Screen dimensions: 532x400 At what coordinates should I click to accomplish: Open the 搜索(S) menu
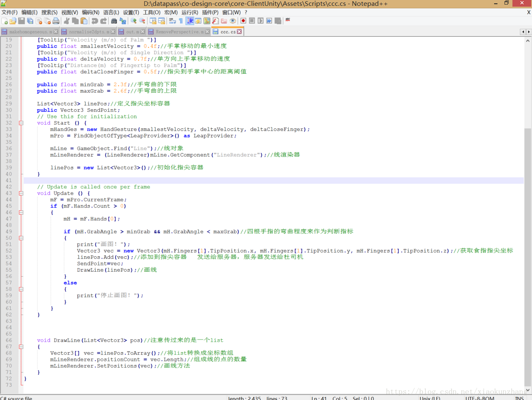tap(50, 12)
